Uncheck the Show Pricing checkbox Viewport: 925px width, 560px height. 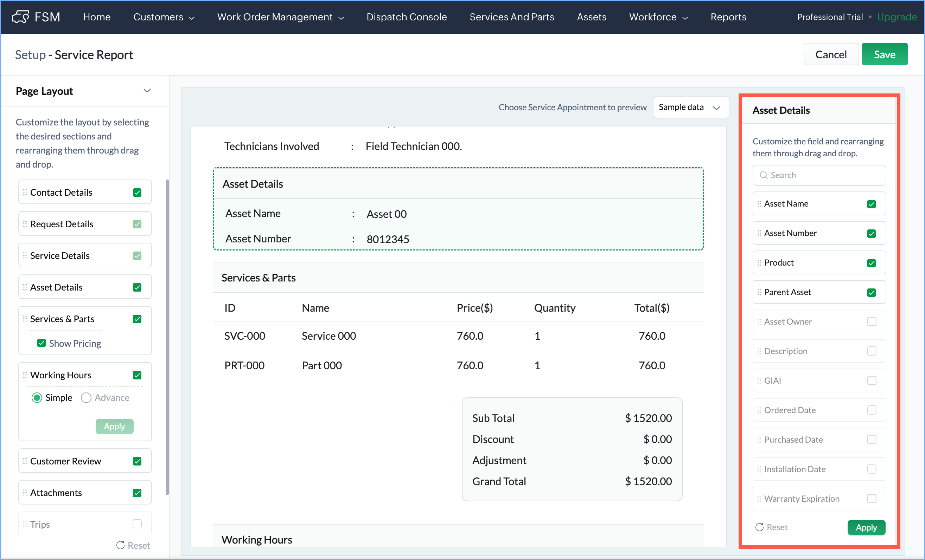coord(41,343)
